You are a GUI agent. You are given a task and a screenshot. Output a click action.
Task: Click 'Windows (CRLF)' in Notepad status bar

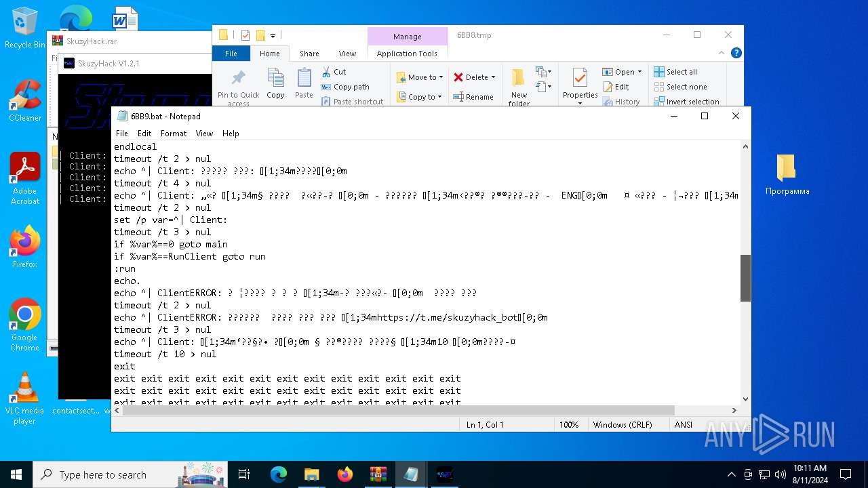click(623, 424)
